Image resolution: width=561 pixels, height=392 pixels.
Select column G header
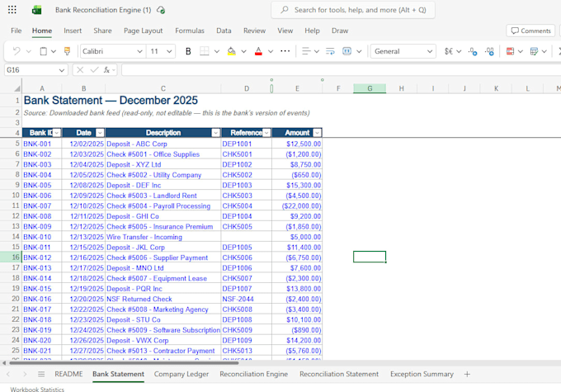pos(370,88)
